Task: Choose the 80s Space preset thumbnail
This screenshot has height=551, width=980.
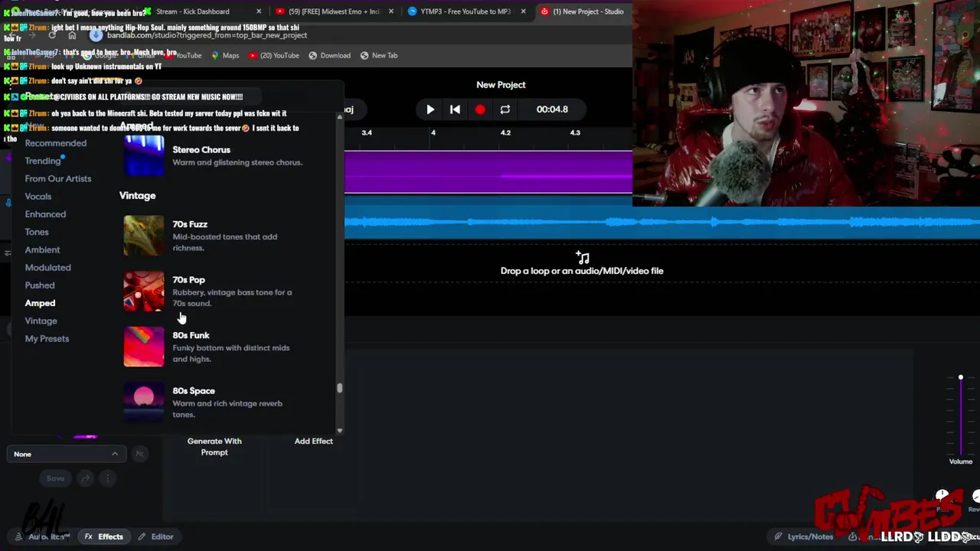Action: [x=144, y=402]
